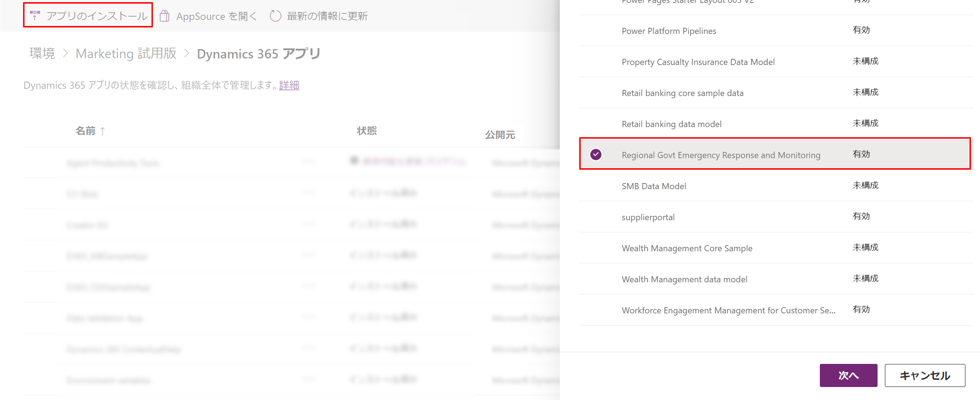The width and height of the screenshot is (980, 400).
Task: Select Workforce Engagement Management for Customer Se... row
Action: 775,310
